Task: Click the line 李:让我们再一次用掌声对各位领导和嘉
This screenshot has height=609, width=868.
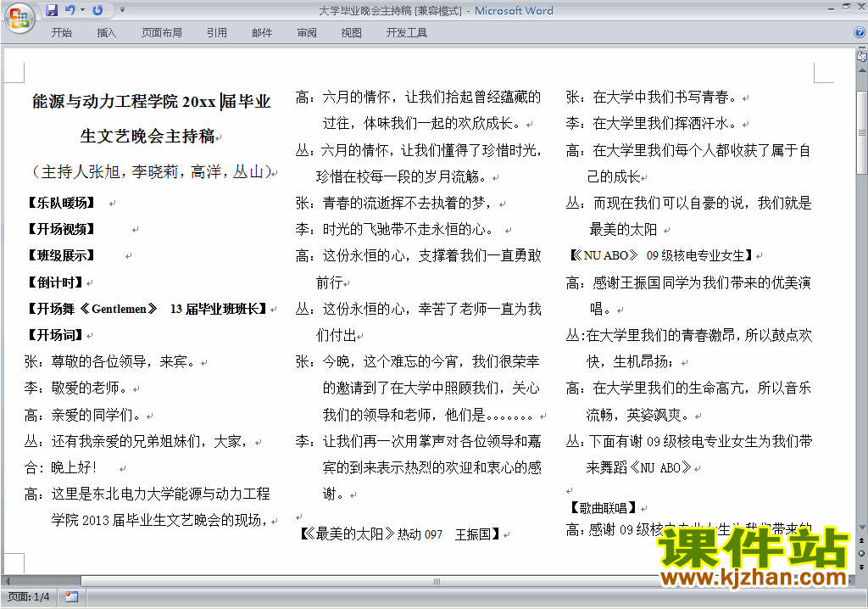Action: (x=418, y=441)
